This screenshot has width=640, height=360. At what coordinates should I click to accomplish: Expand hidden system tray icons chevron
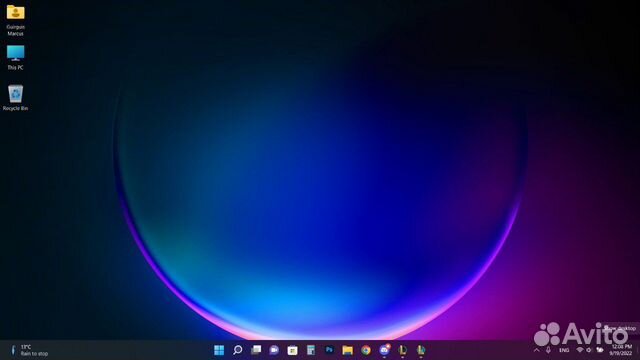click(537, 350)
